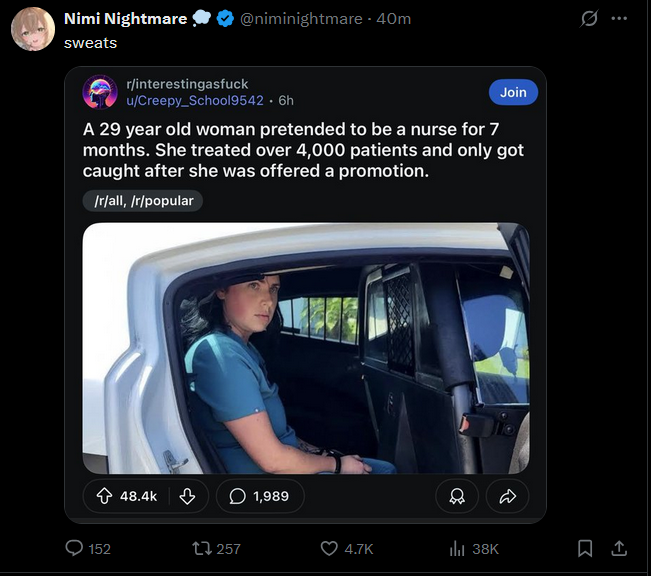651x576 pixels.
Task: View tweet analytics showing 38K views
Action: pyautogui.click(x=457, y=548)
